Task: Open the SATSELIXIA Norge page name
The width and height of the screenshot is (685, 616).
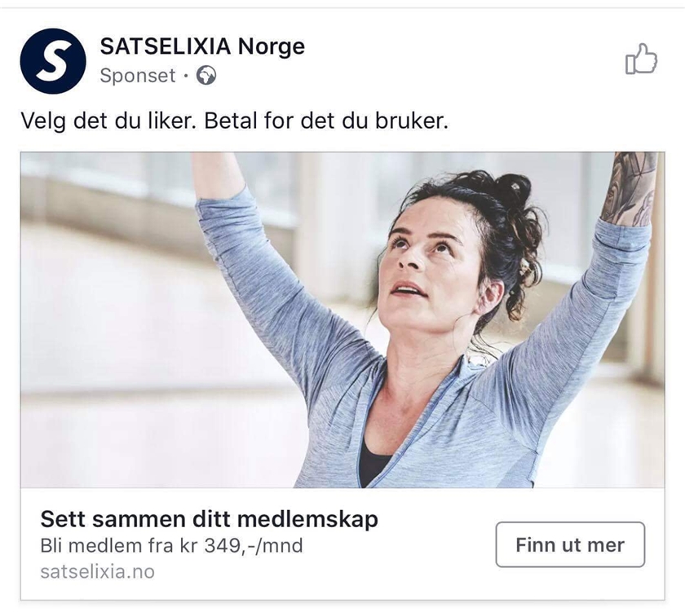Action: tap(202, 46)
